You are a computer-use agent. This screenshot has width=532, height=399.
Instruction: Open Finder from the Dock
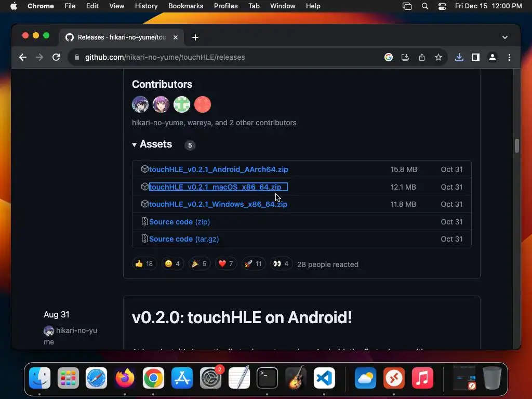[x=39, y=378]
